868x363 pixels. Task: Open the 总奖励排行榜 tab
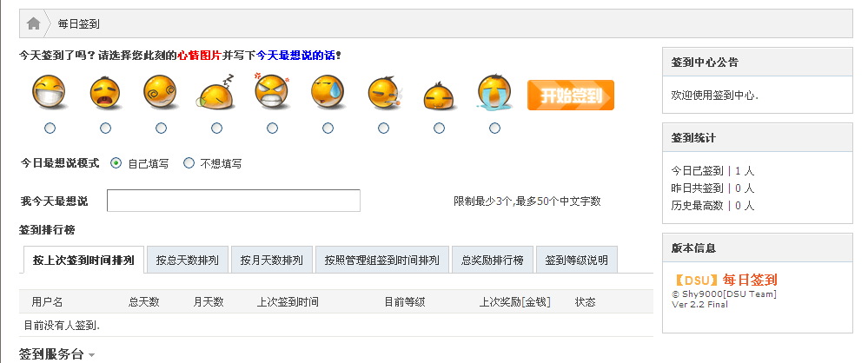[x=492, y=260]
